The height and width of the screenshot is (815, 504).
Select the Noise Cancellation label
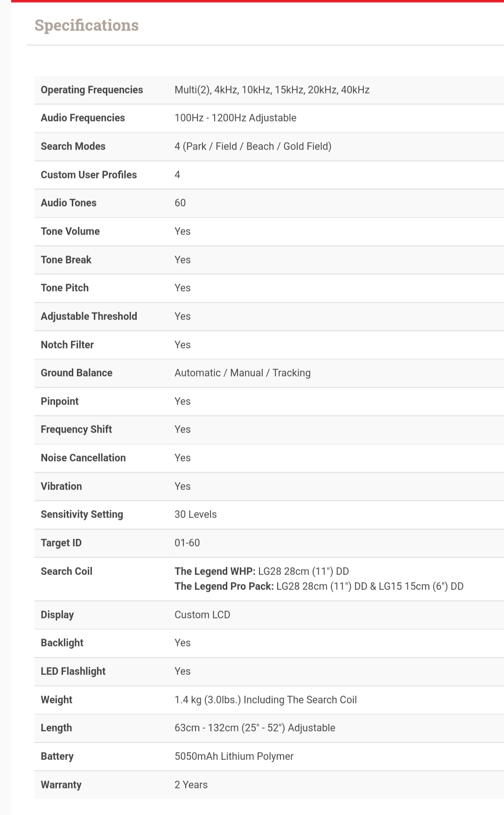(x=83, y=458)
